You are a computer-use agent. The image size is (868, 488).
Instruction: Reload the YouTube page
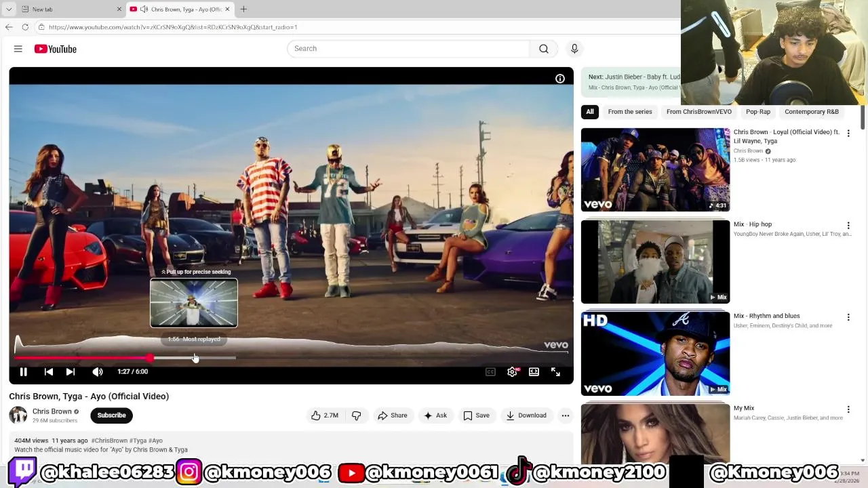(25, 27)
